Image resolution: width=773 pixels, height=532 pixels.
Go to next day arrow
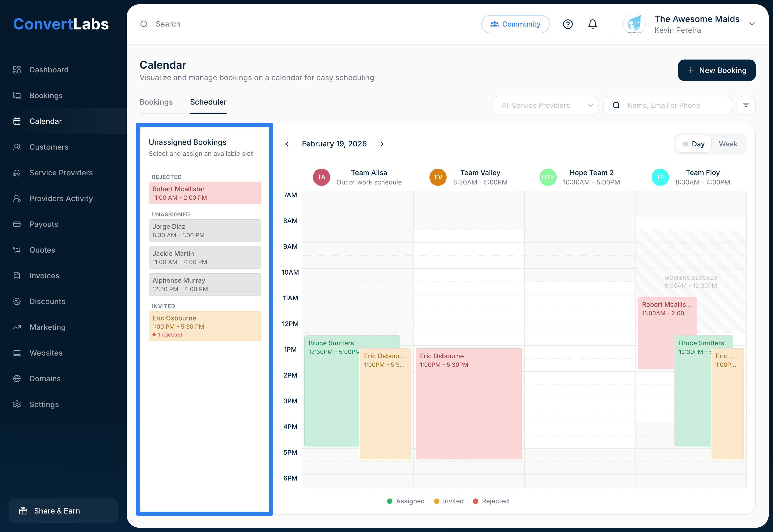[382, 144]
